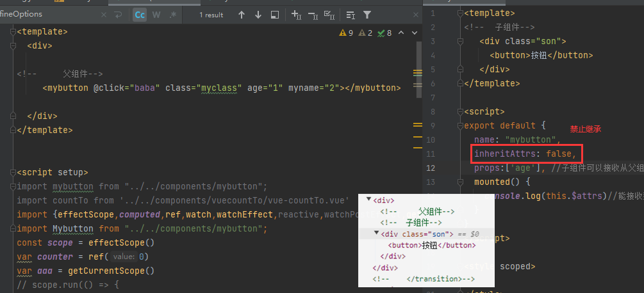Unselect occurrence minus-cursor icon
644x293 pixels.
313,15
